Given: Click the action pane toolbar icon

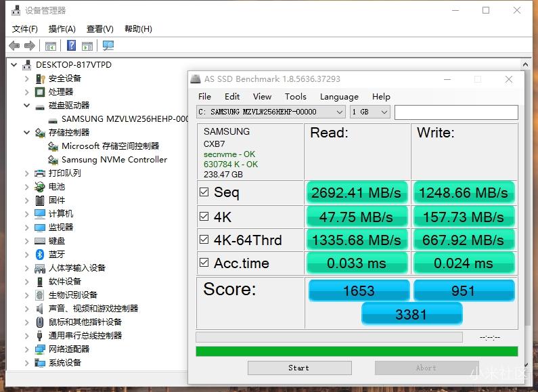Looking at the screenshot, I should click(x=87, y=45).
